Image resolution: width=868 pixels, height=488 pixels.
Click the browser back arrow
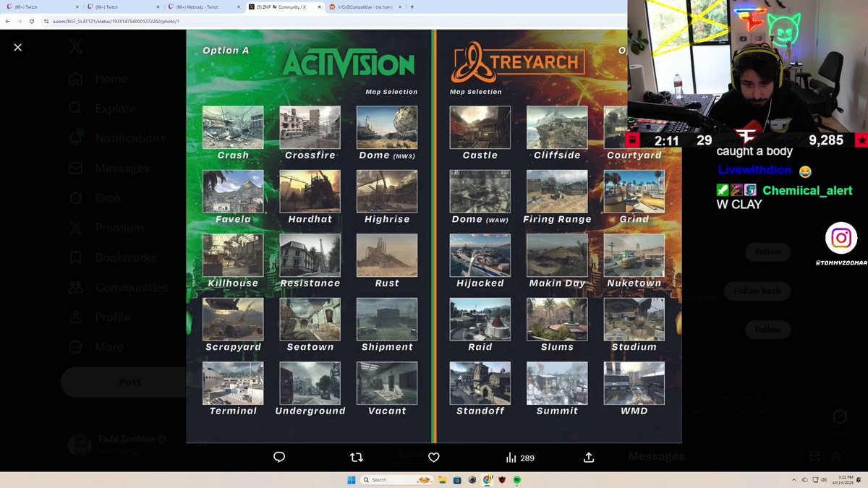pyautogui.click(x=7, y=21)
